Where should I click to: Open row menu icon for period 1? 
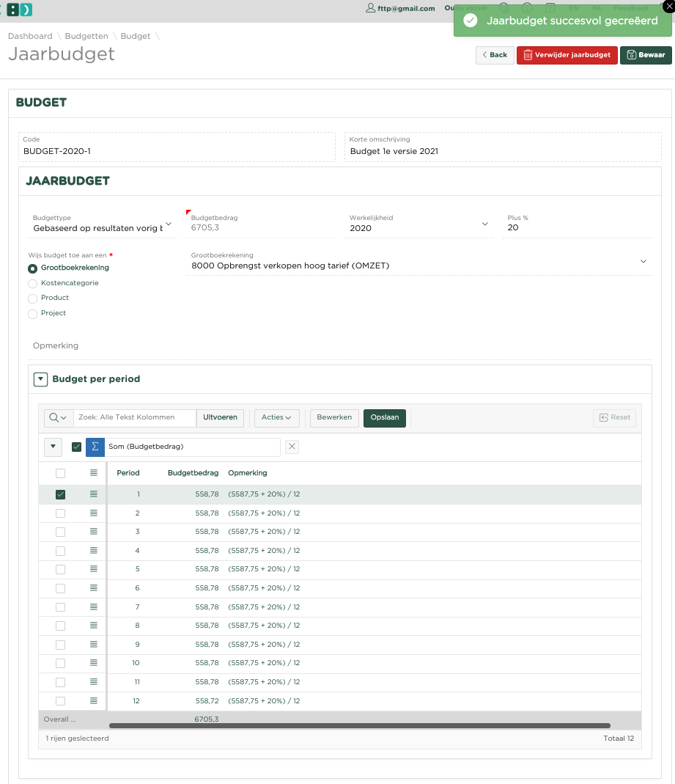94,494
